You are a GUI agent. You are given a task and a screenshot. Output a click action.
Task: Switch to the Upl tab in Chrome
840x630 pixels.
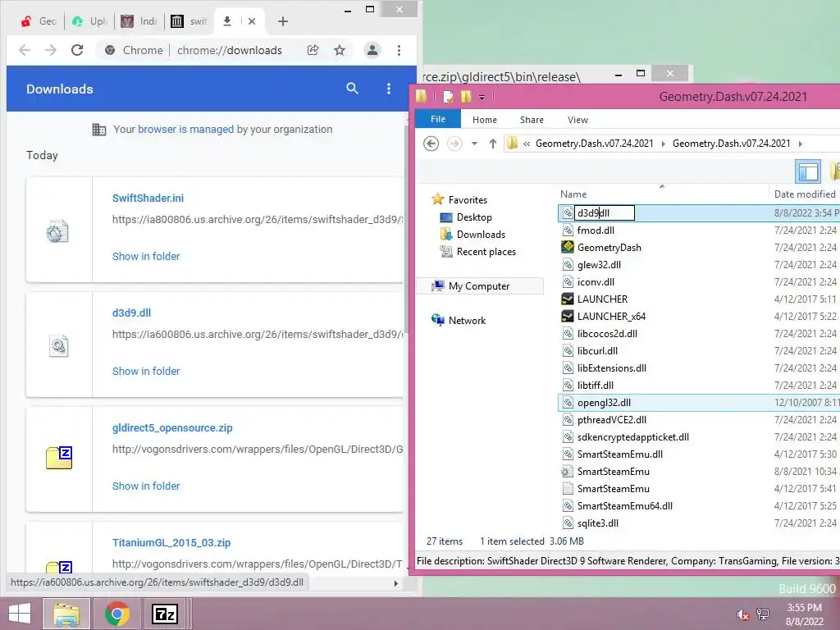pos(89,21)
